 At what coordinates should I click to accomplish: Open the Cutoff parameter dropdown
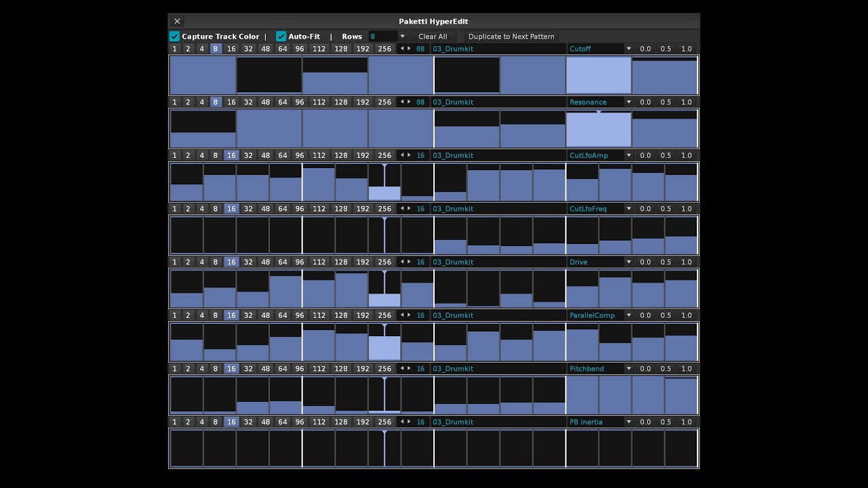coord(629,49)
